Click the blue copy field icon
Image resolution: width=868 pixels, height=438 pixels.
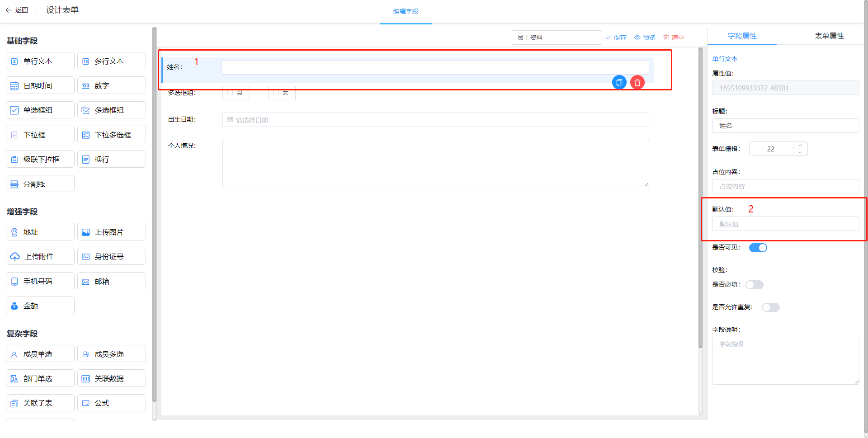coord(619,82)
